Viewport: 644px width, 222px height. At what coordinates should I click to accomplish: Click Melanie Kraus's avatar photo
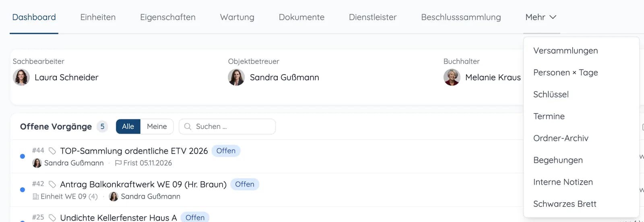[452, 77]
